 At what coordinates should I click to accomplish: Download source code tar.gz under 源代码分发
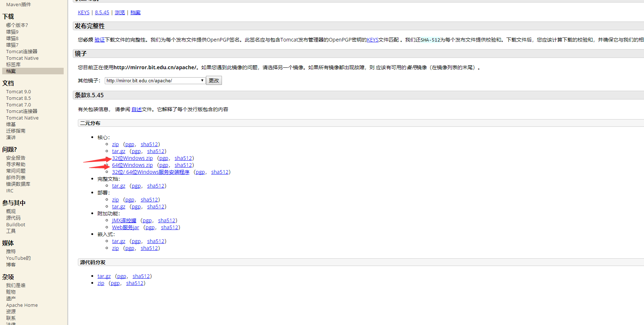[x=104, y=276]
